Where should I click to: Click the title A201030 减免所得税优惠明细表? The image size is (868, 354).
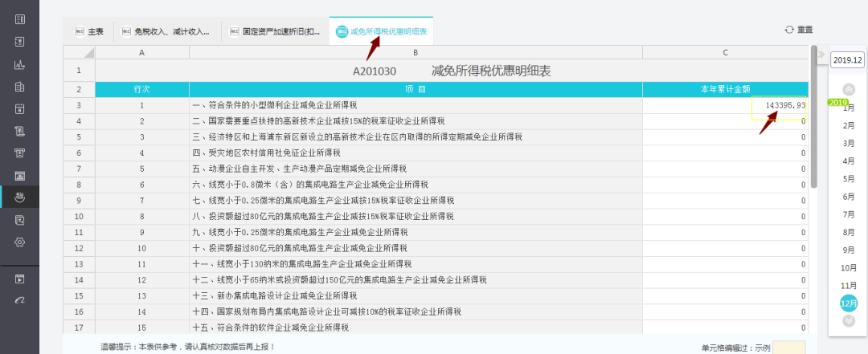point(452,71)
